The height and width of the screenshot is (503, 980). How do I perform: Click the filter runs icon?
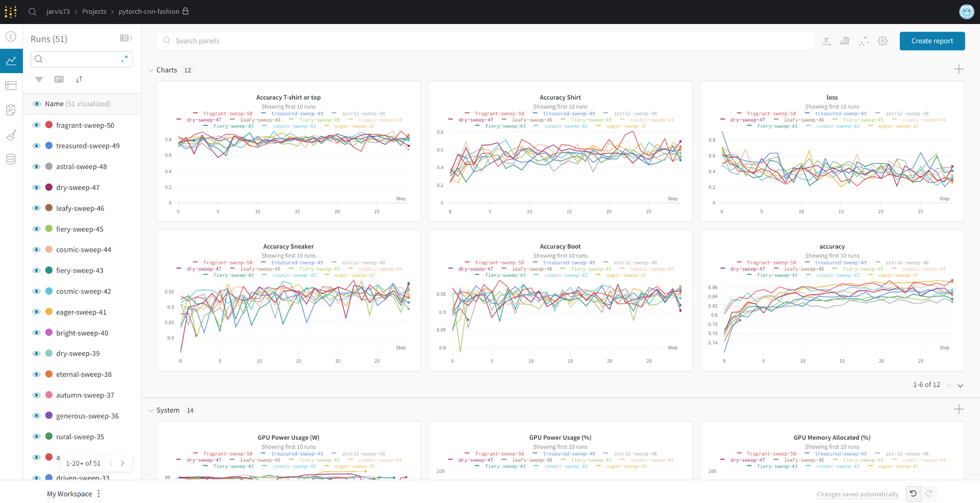tap(39, 79)
